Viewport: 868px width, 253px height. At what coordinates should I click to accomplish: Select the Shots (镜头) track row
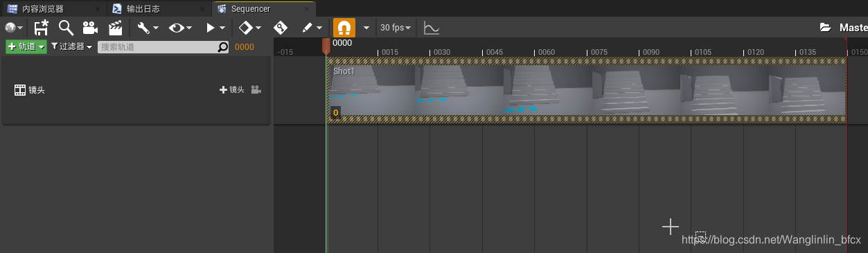(136, 90)
